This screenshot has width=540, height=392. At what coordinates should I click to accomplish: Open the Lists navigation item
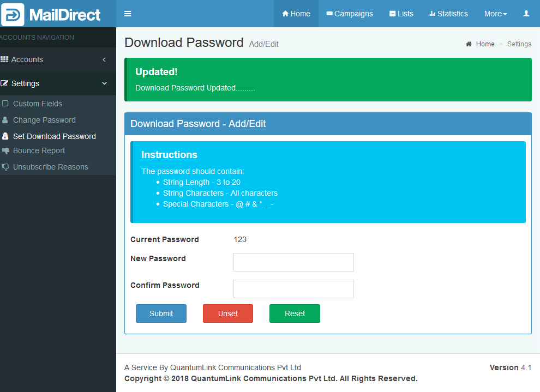401,14
